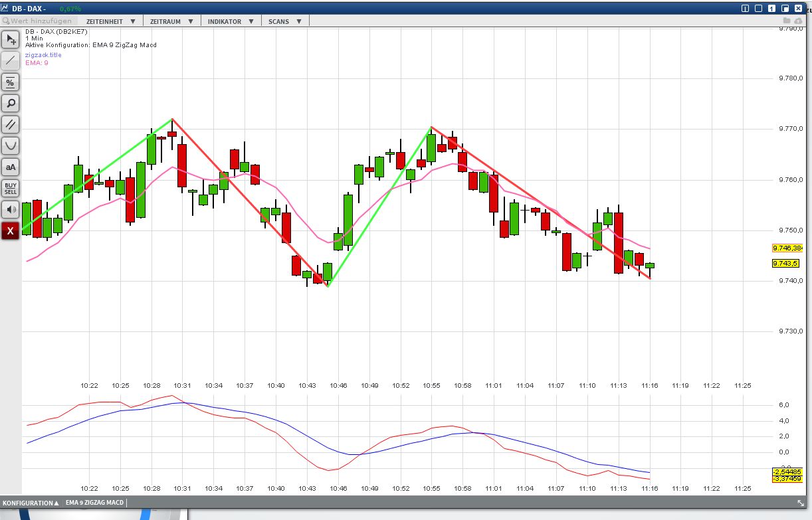
Task: Click the 11:25 label on the upper time axis
Action: [742, 386]
